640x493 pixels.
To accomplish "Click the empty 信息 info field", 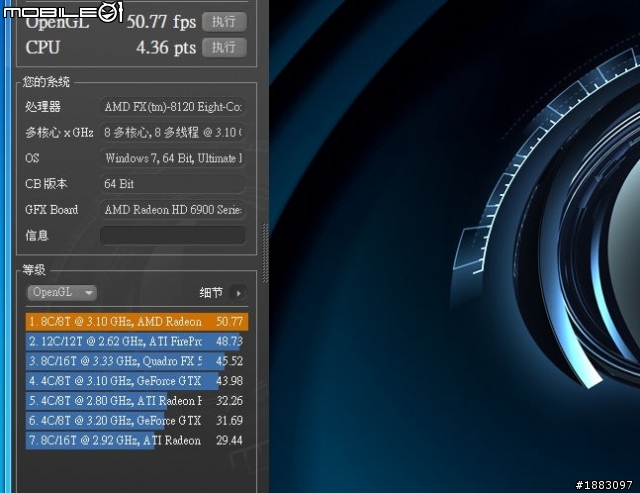I will pyautogui.click(x=173, y=235).
